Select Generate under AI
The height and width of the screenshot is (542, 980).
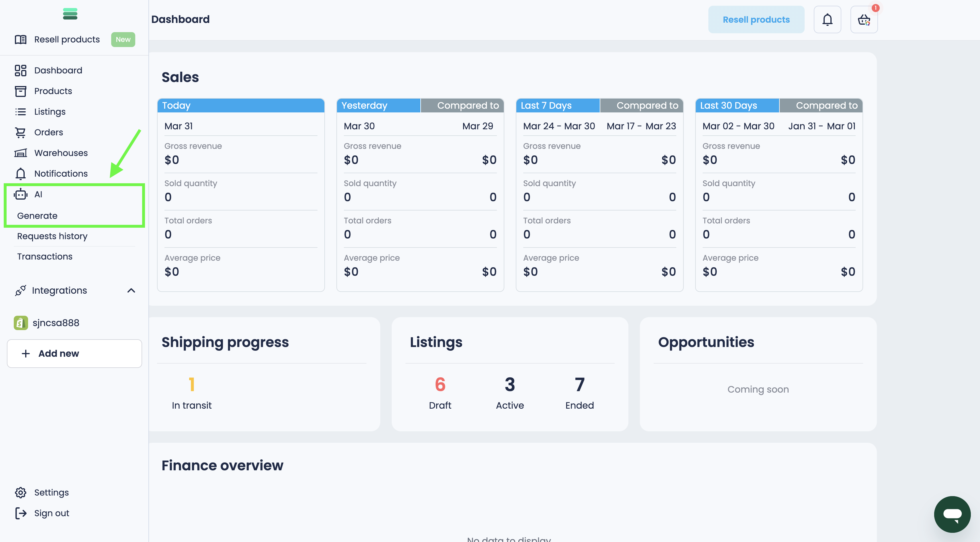point(37,216)
